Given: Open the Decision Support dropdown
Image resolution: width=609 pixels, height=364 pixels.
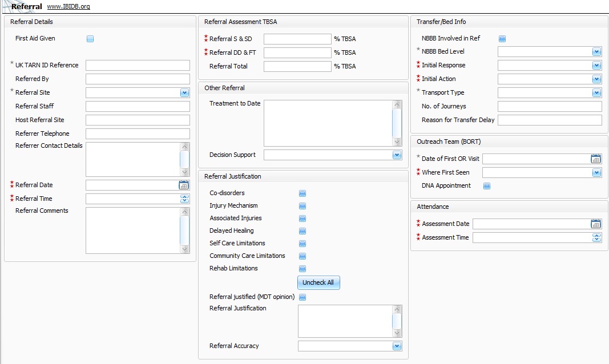Looking at the screenshot, I should click(x=397, y=155).
